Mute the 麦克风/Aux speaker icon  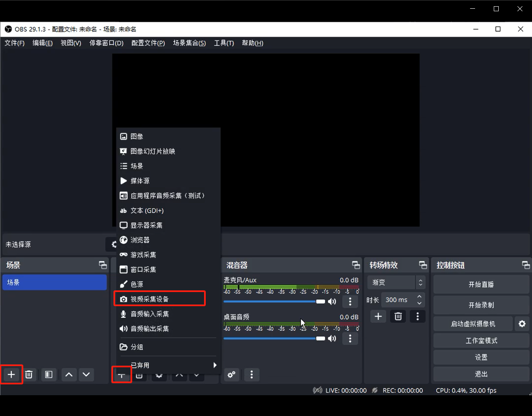coord(332,302)
